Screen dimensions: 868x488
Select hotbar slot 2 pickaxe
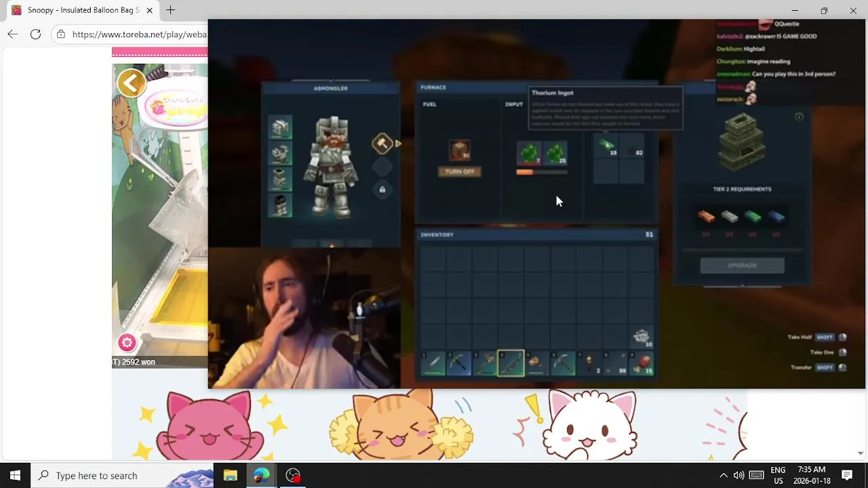click(458, 363)
